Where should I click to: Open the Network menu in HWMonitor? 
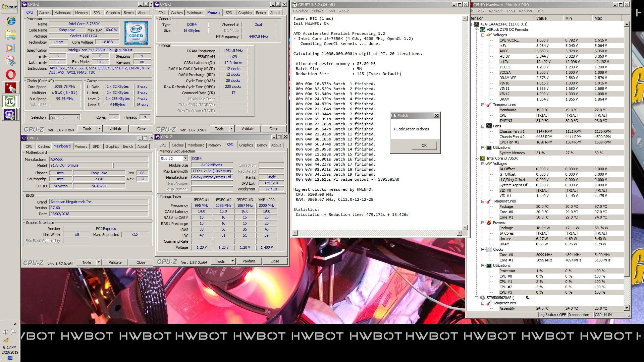496,11
